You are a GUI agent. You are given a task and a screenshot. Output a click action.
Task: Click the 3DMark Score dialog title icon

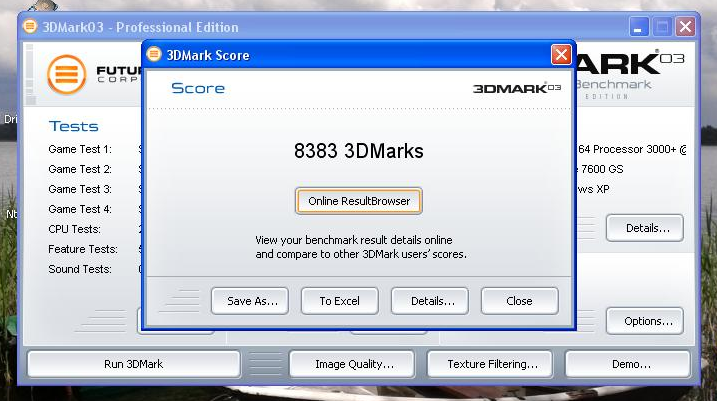[154, 54]
